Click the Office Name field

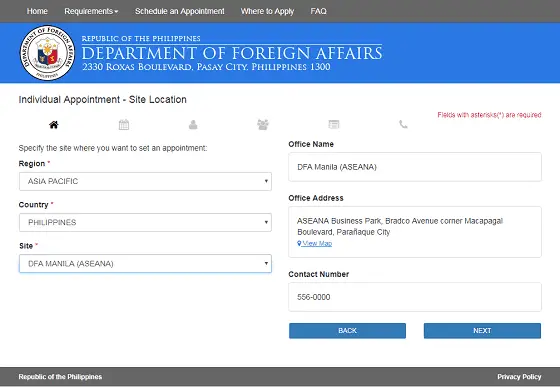[415, 167]
